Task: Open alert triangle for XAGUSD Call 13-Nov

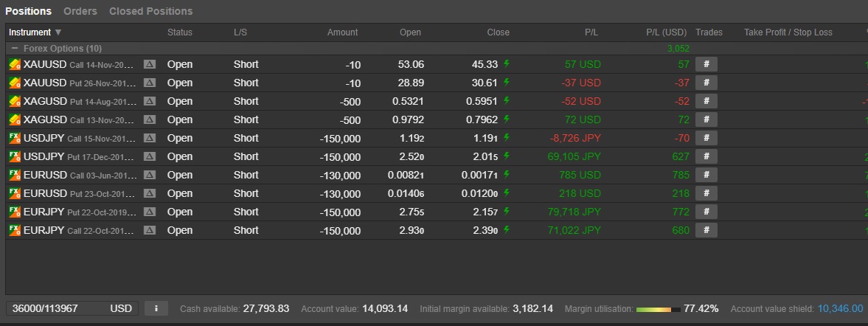Action: [x=150, y=119]
